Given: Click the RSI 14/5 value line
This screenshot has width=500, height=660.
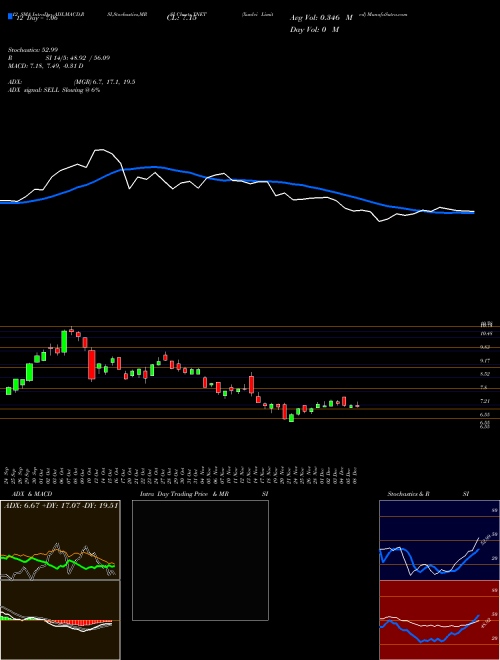Looking at the screenshot, I should 59,58.
